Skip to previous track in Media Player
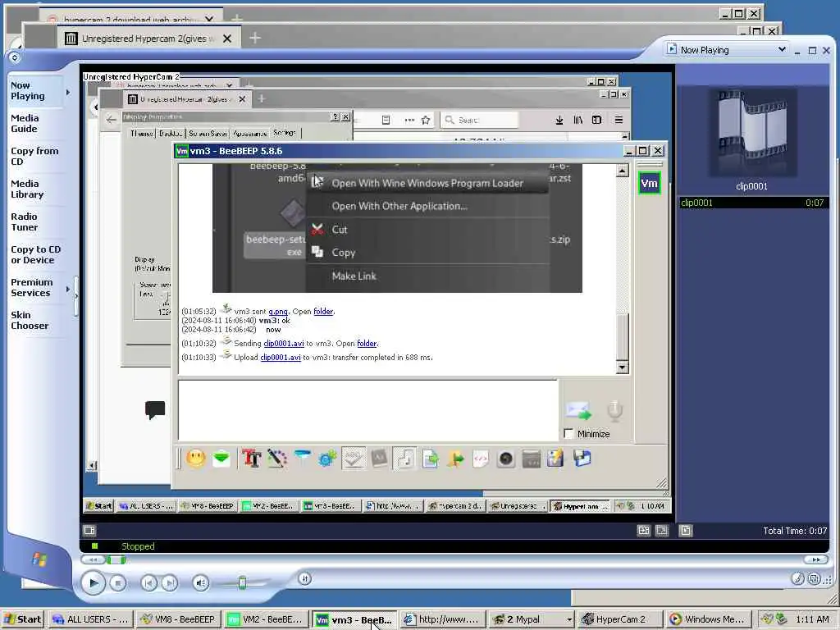Screen dimensions: 840x630 tap(148, 583)
